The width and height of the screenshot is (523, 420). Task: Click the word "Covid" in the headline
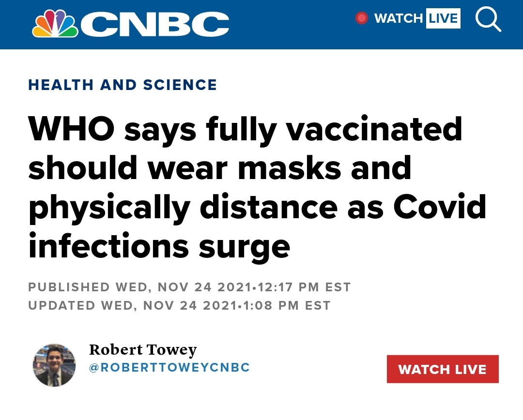440,207
